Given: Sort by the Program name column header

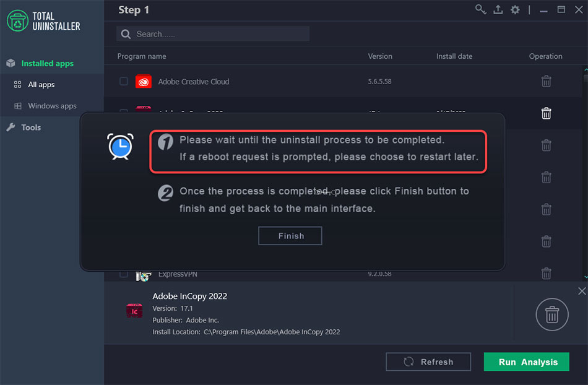Looking at the screenshot, I should click(142, 56).
